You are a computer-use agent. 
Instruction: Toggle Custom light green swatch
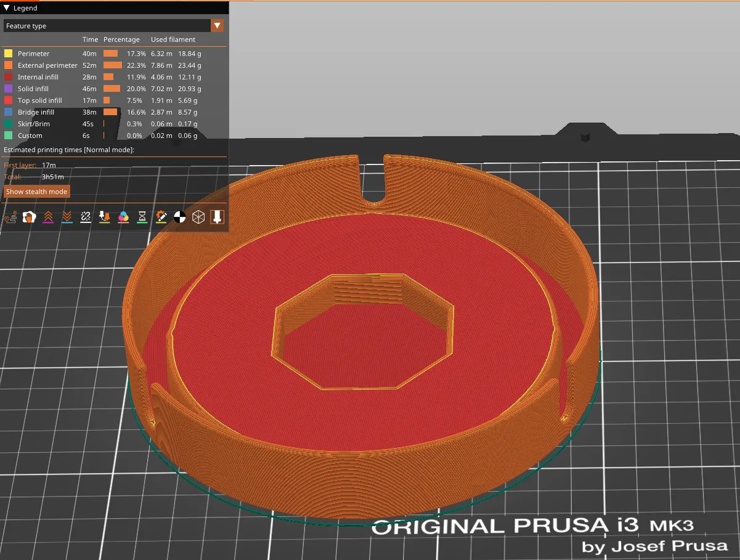8,136
